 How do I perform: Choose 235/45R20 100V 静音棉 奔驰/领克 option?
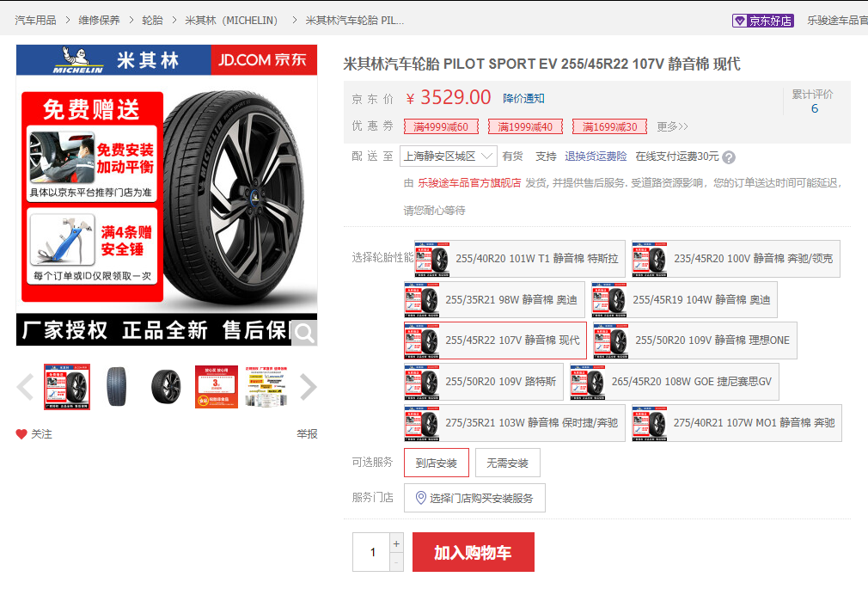coord(736,259)
